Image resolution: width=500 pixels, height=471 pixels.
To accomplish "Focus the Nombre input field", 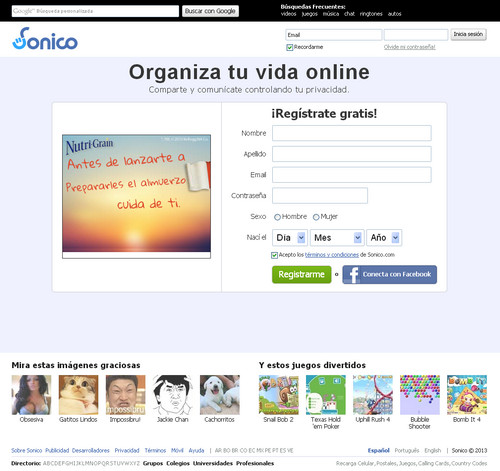I will tap(352, 133).
